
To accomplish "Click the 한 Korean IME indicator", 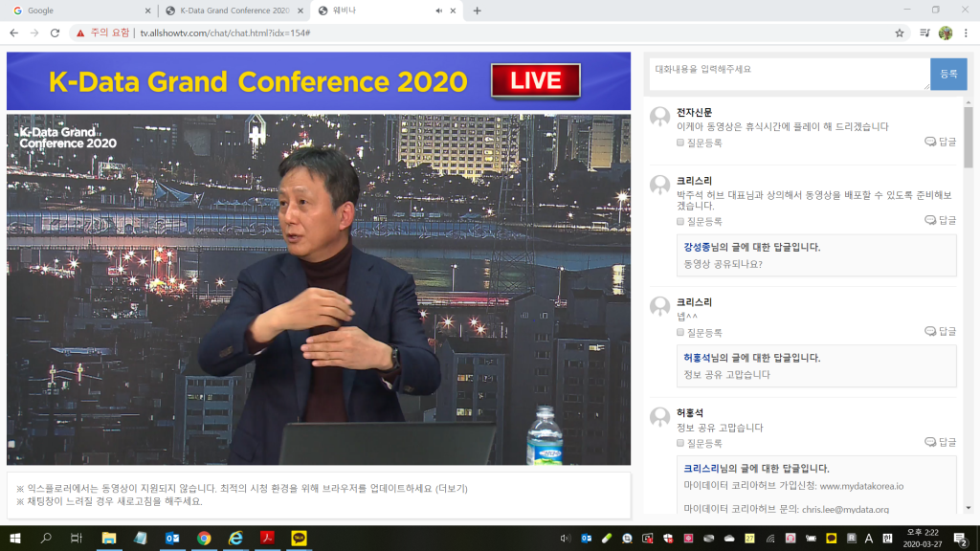I will 887,538.
